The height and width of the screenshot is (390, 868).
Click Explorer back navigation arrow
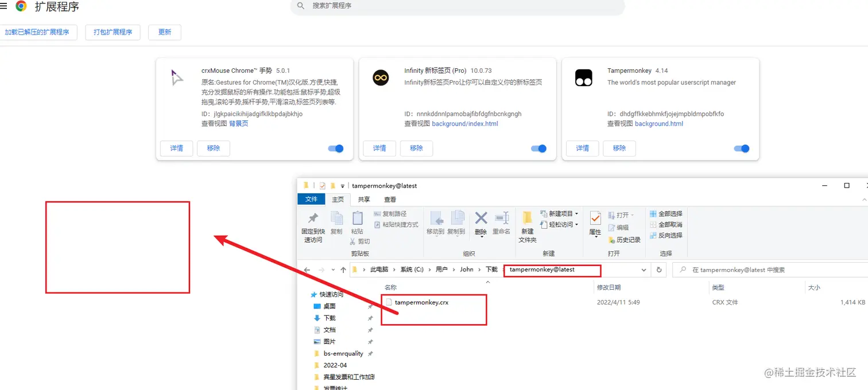307,270
